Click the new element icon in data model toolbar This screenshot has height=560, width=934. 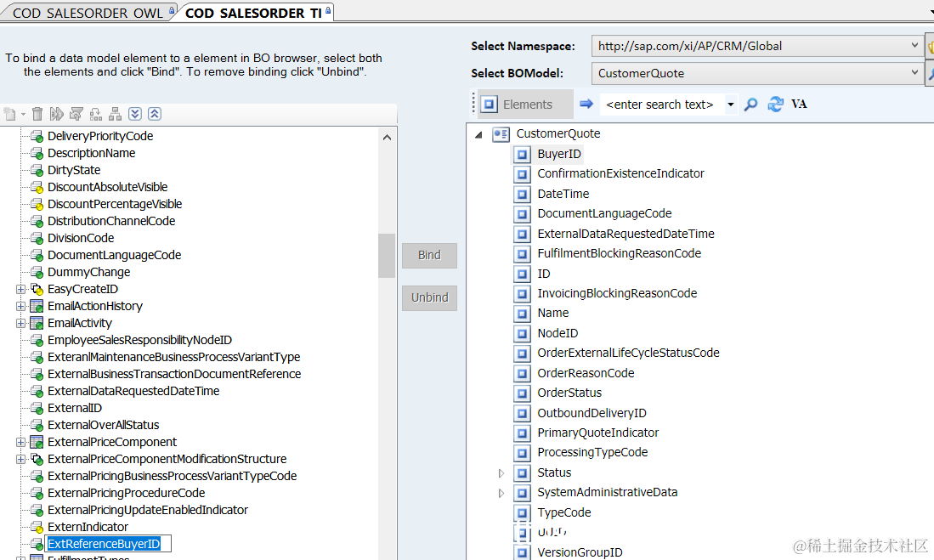point(9,114)
